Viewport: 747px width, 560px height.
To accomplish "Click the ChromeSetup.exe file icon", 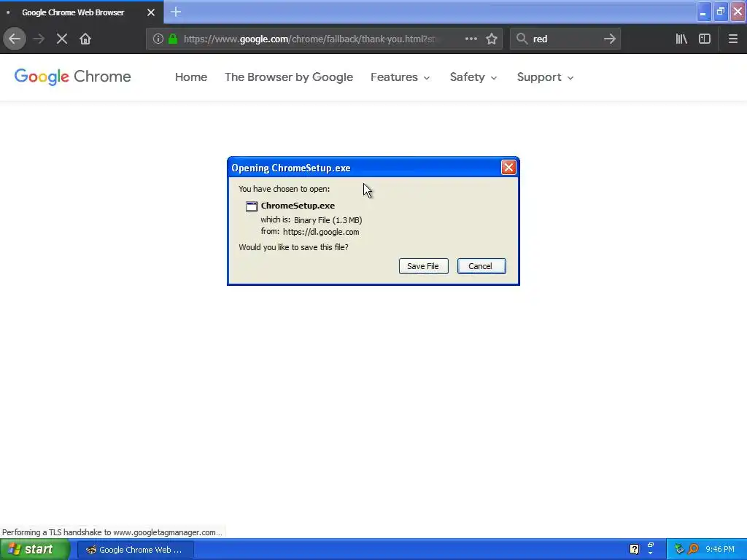I will (251, 206).
